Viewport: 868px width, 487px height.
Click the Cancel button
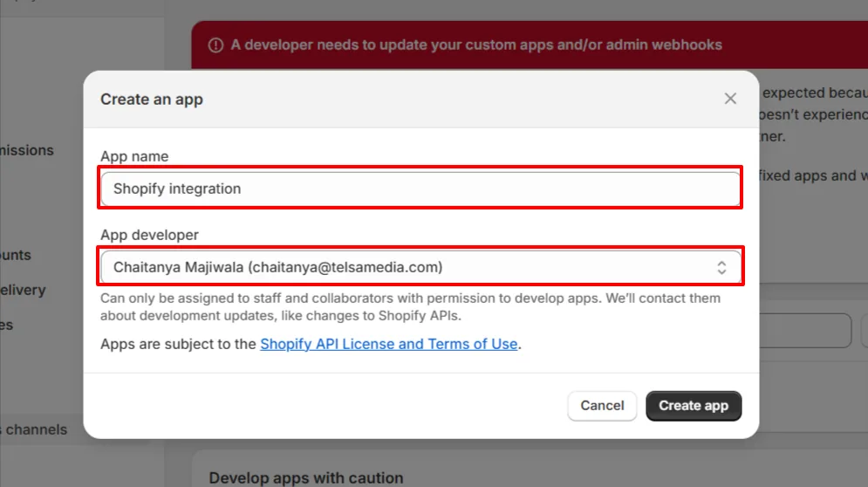point(602,406)
